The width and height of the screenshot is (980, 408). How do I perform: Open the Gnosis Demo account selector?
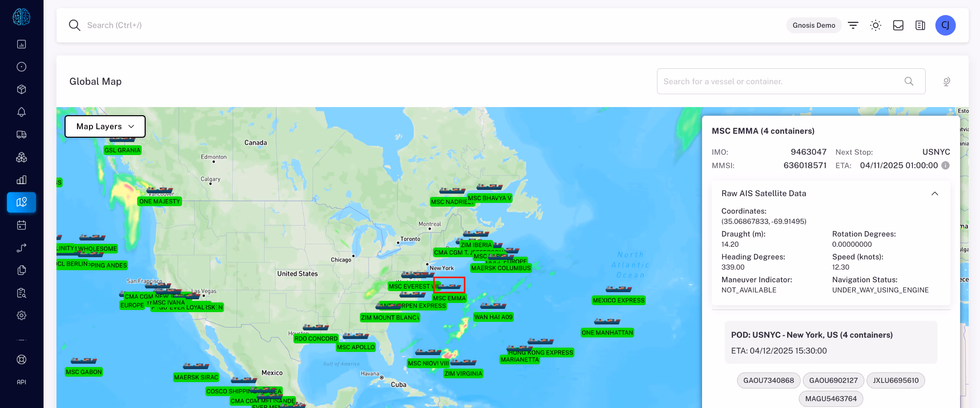813,25
